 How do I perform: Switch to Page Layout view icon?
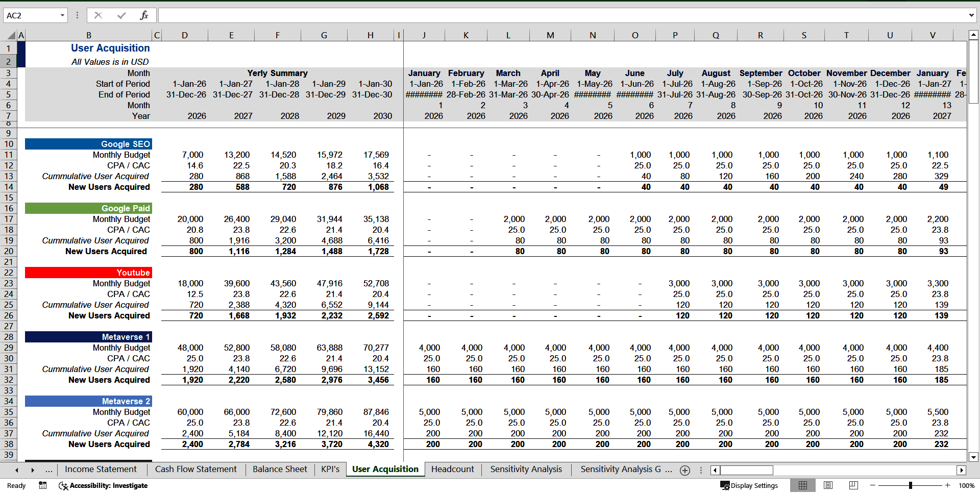[x=828, y=485]
